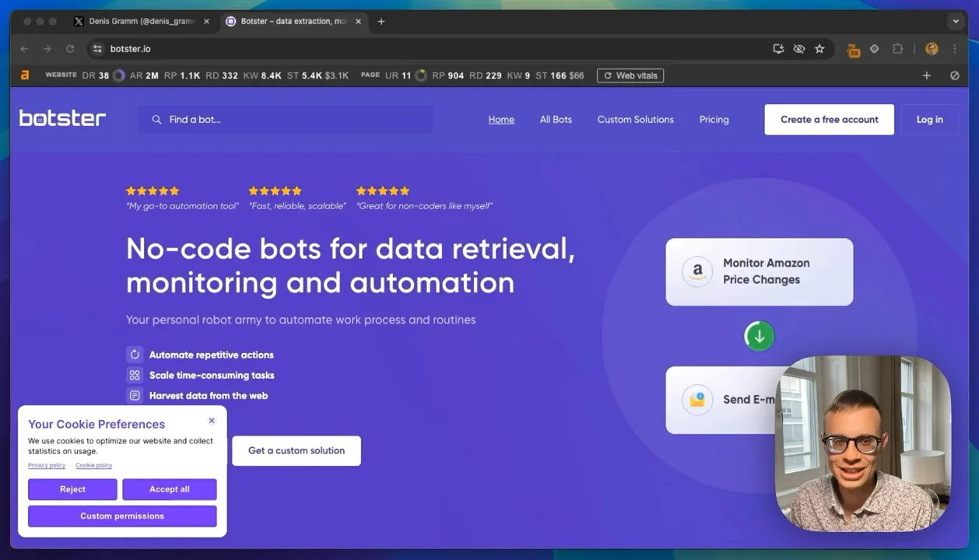Go back using the browser back arrow
Image resolution: width=979 pixels, height=560 pixels.
click(25, 49)
